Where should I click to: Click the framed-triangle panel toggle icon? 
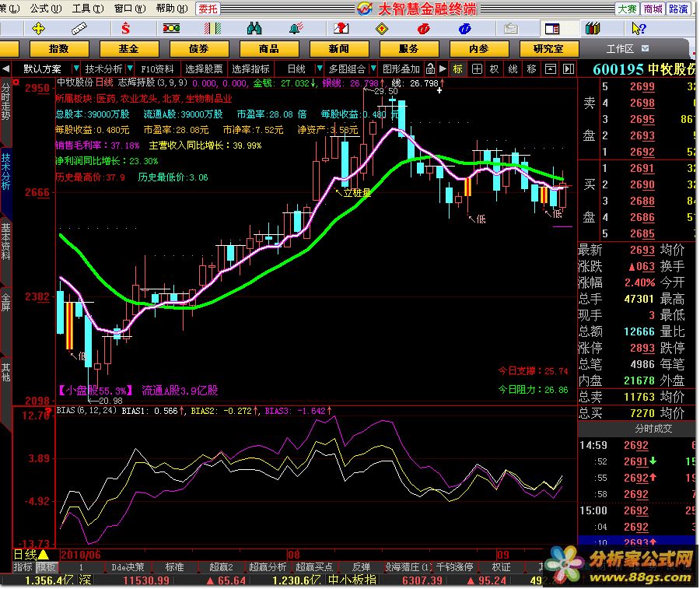click(551, 69)
